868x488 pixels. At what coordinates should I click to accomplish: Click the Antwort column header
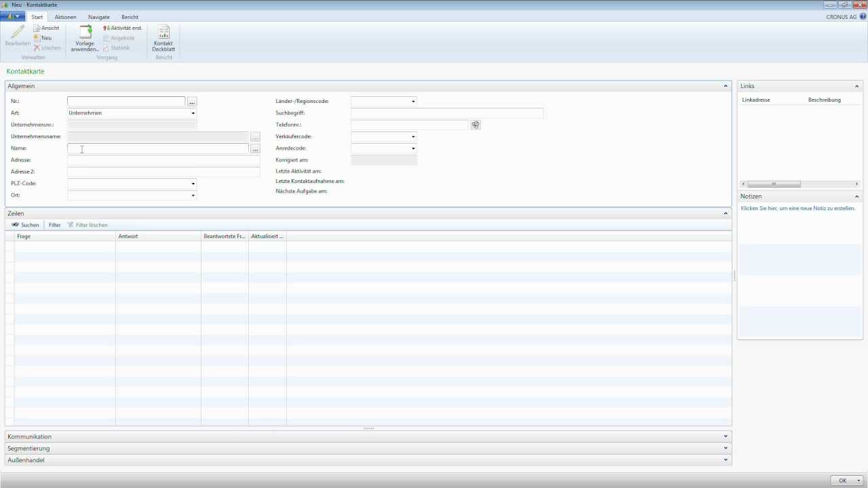(158, 237)
